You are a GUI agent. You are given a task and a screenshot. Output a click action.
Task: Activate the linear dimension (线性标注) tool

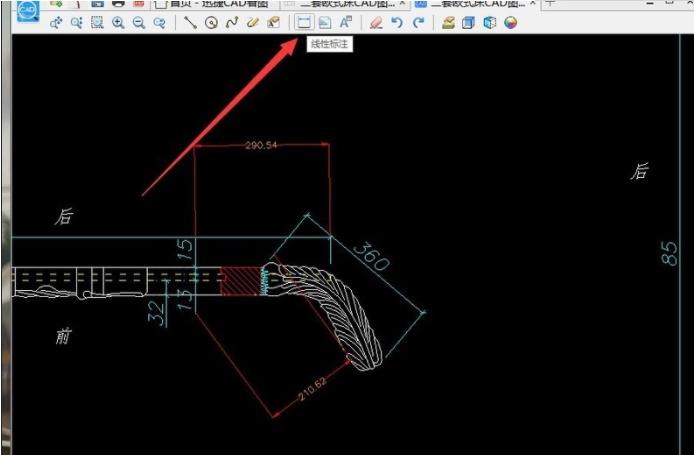coord(304,22)
